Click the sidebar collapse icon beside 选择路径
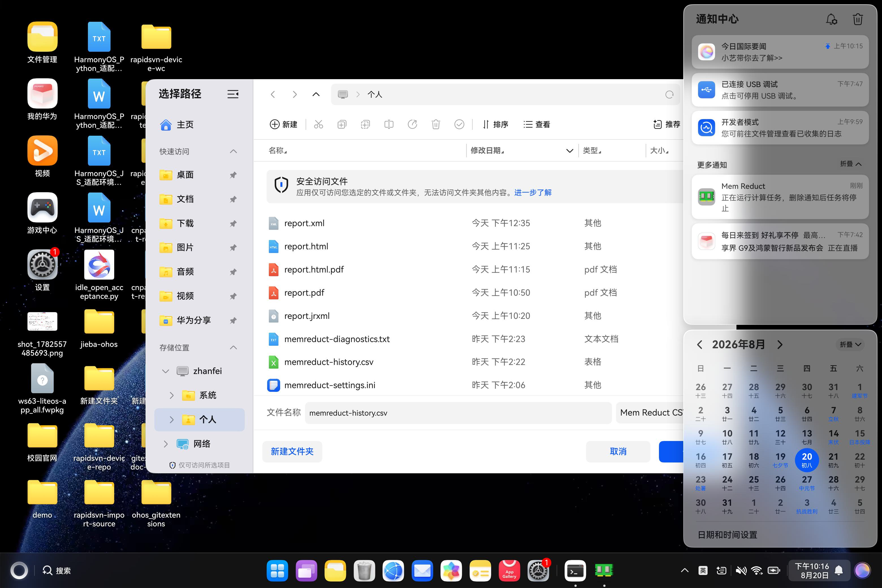The image size is (882, 588). pos(233,94)
